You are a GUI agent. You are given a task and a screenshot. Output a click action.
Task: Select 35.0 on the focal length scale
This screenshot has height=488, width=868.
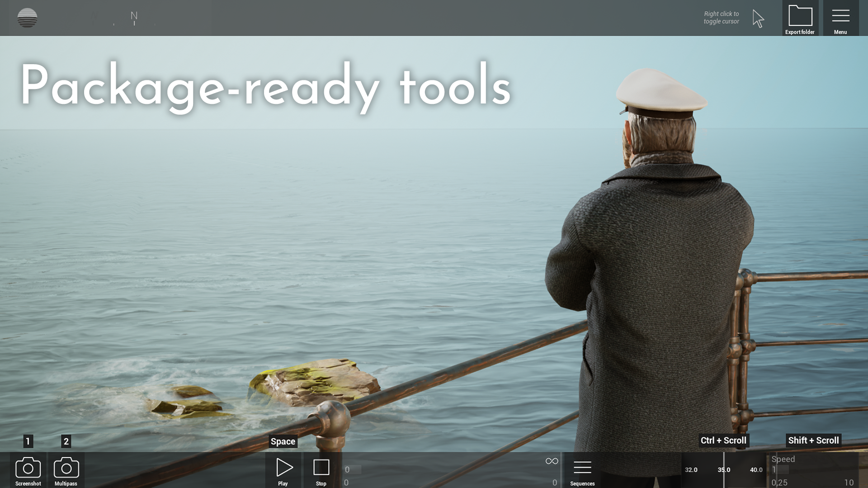(724, 470)
